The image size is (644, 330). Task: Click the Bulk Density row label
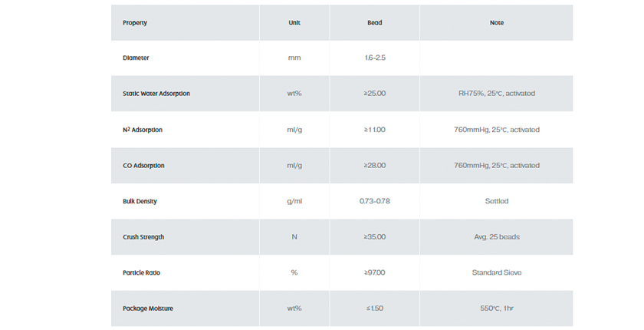[x=140, y=201]
